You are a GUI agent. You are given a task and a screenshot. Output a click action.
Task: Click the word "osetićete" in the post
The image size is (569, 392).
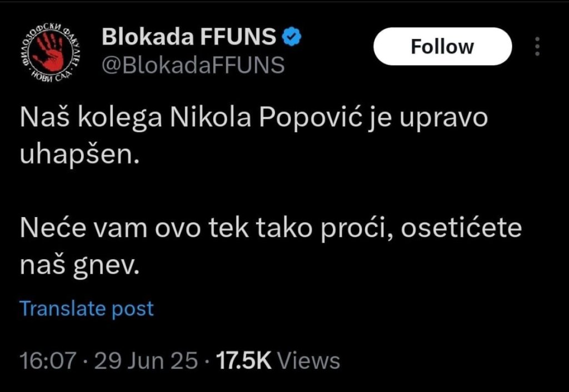click(x=462, y=229)
